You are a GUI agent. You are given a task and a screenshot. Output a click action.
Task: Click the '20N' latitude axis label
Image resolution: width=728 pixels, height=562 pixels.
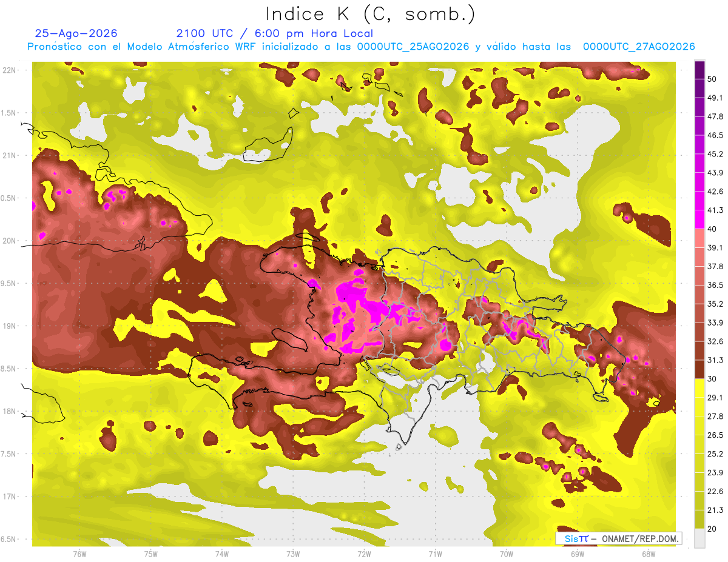coord(9,241)
